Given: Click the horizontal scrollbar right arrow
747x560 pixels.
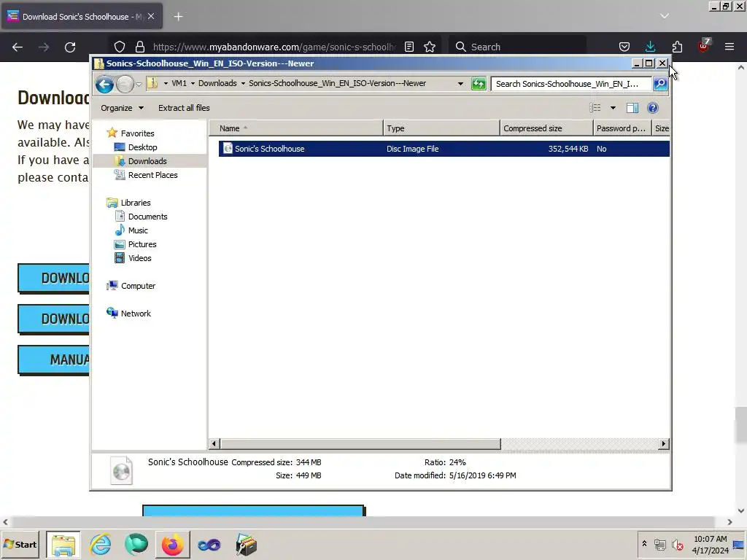Looking at the screenshot, I should 664,444.
